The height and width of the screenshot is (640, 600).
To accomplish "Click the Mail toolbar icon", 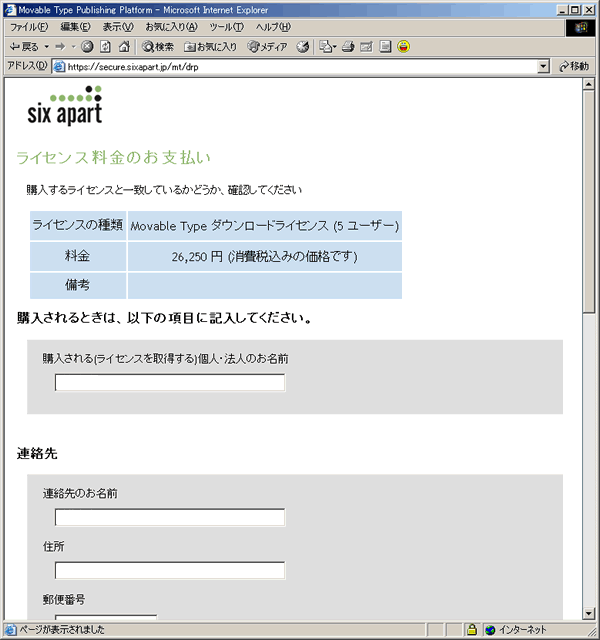I will pyautogui.click(x=328, y=47).
